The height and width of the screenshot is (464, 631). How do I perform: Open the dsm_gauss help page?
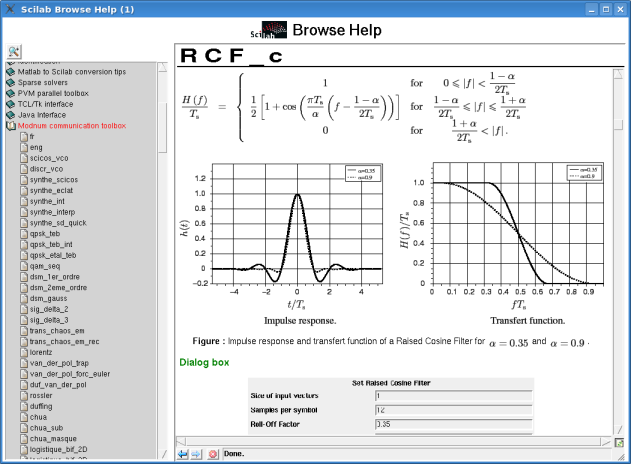point(48,299)
